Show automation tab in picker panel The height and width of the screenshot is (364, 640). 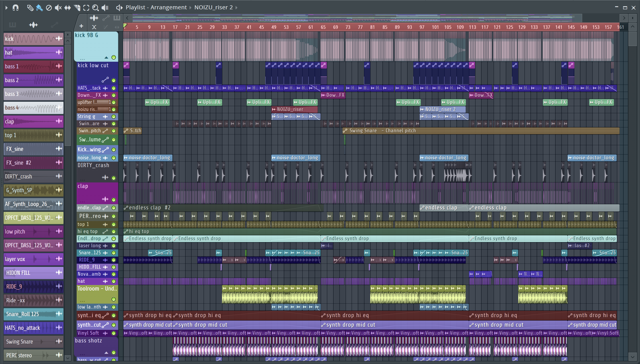click(54, 25)
